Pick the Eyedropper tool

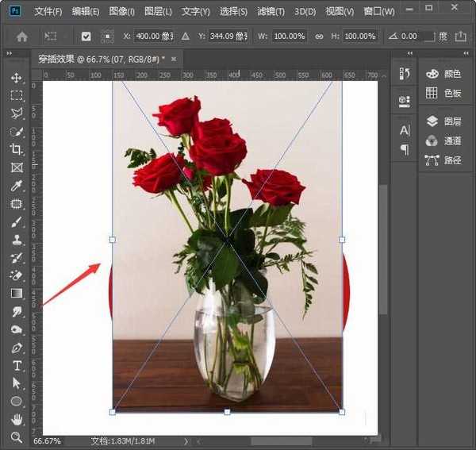17,186
